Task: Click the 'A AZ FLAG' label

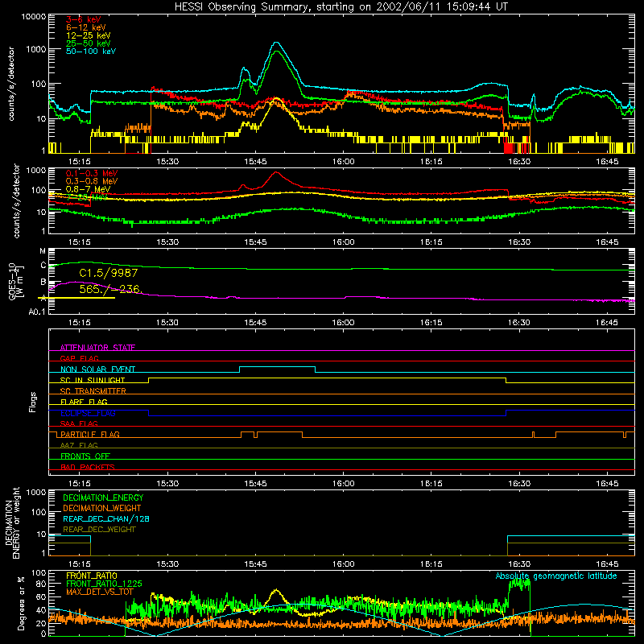Action: [79, 445]
